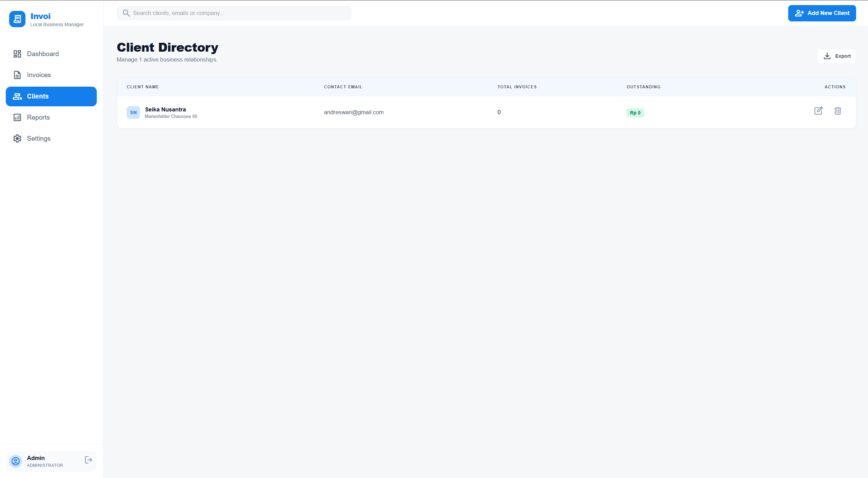Click the magnifier icon in the search bar

point(126,13)
